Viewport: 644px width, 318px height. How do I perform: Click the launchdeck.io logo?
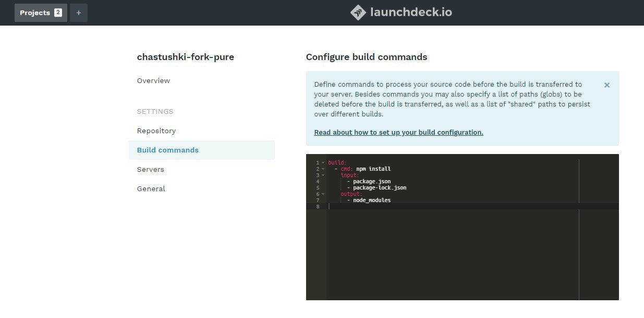[401, 13]
